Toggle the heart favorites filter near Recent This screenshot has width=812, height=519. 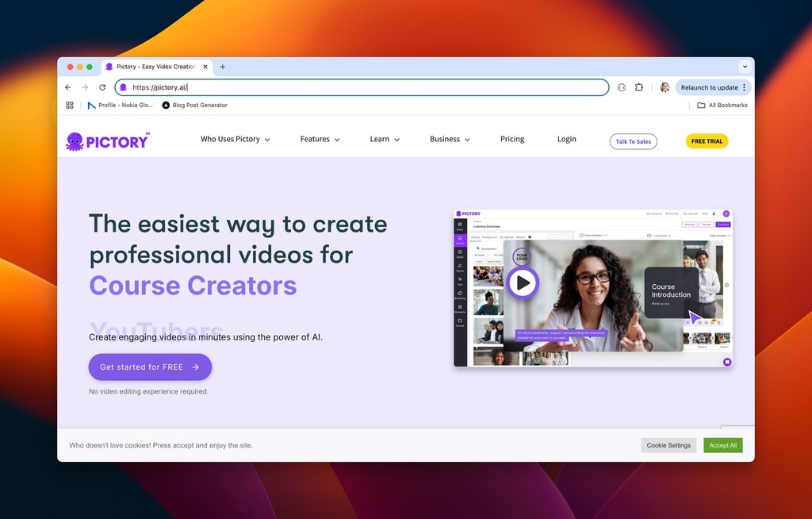pos(529,236)
